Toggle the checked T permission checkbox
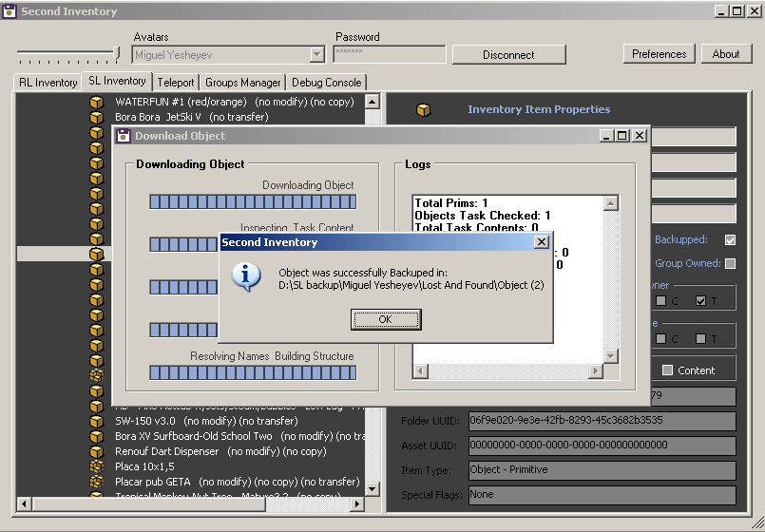 click(x=700, y=301)
